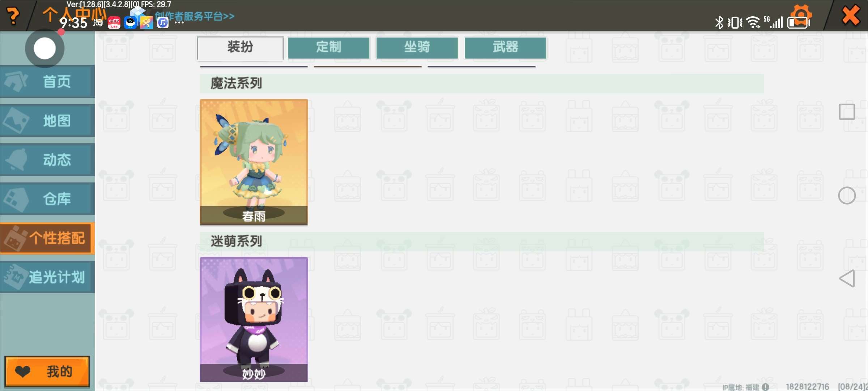This screenshot has height=391, width=868.
Task: Open the orange question mark help icon
Action: (13, 16)
